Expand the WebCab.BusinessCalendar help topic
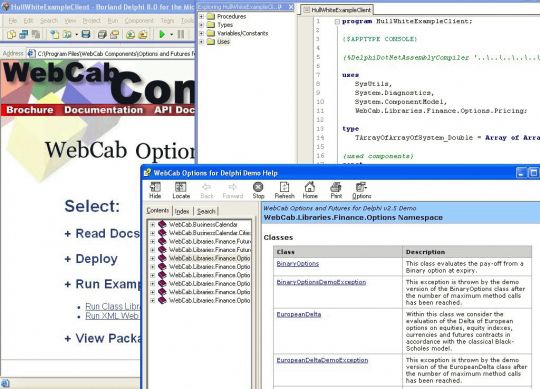 point(153,225)
